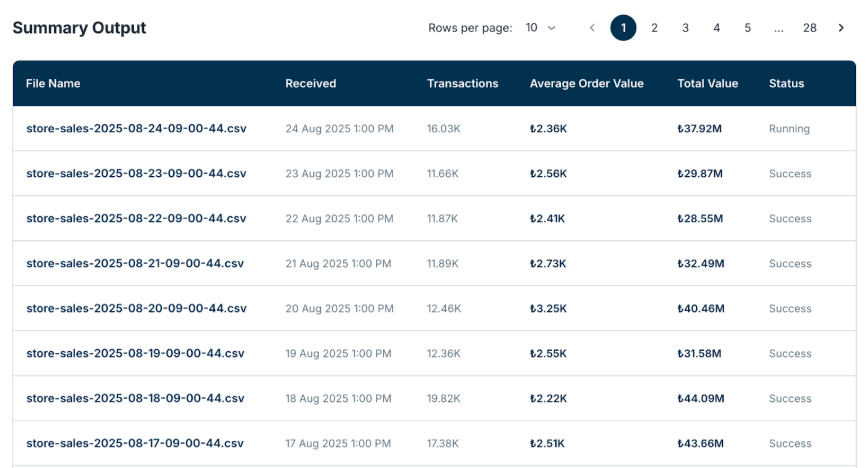
Task: Go to previous page using left chevron
Action: tap(592, 28)
